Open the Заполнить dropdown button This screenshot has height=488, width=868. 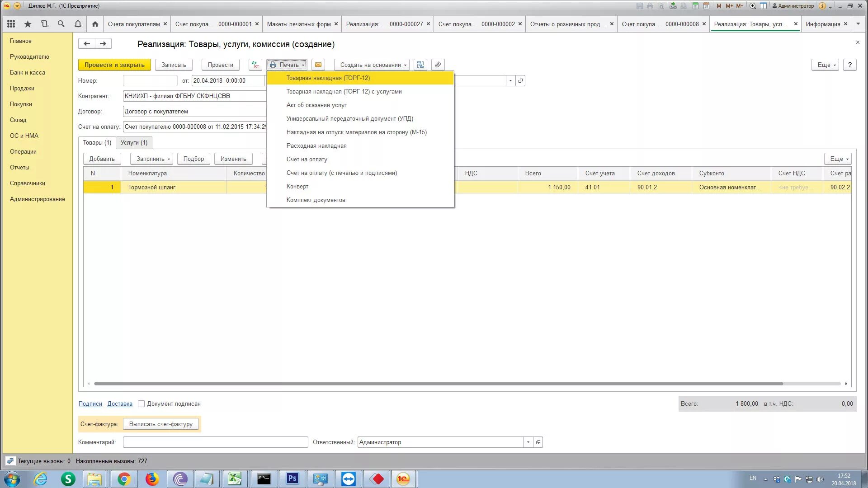tap(151, 159)
